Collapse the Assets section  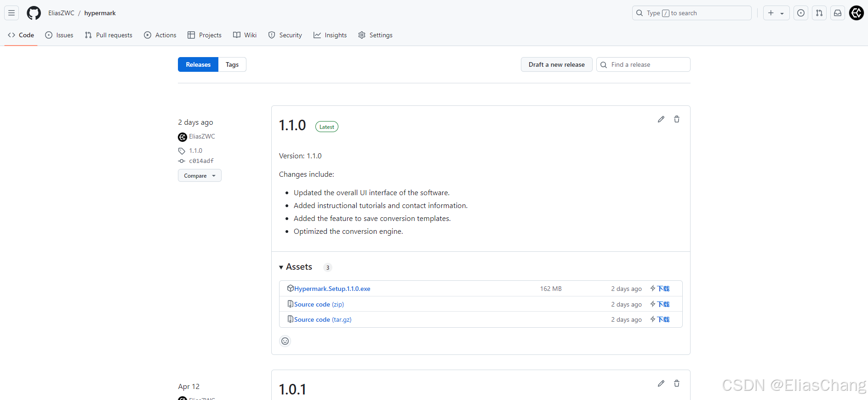296,267
